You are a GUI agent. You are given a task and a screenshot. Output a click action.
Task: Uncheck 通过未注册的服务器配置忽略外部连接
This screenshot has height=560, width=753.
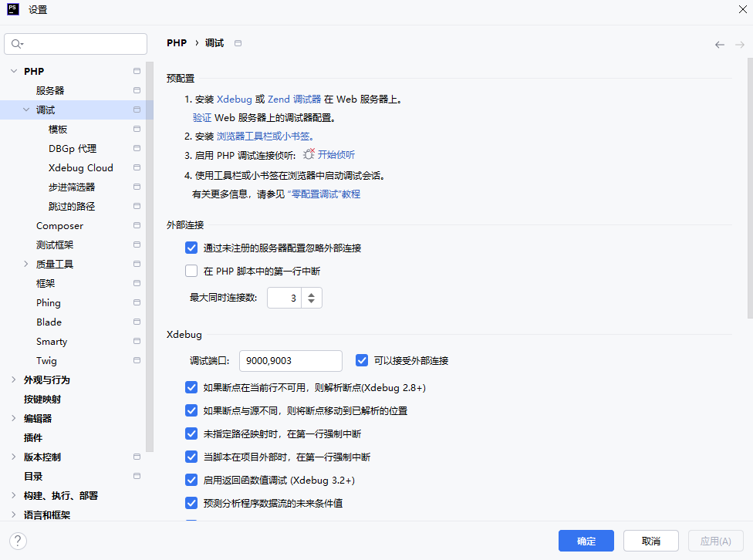(x=191, y=248)
